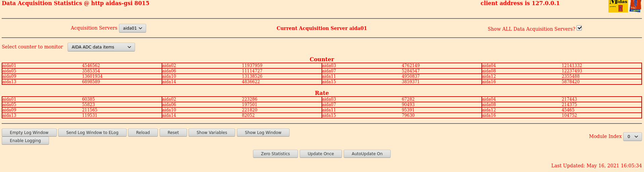Select counter value 12141332 for aida04
The width and height of the screenshot is (644, 172).
click(x=572, y=66)
